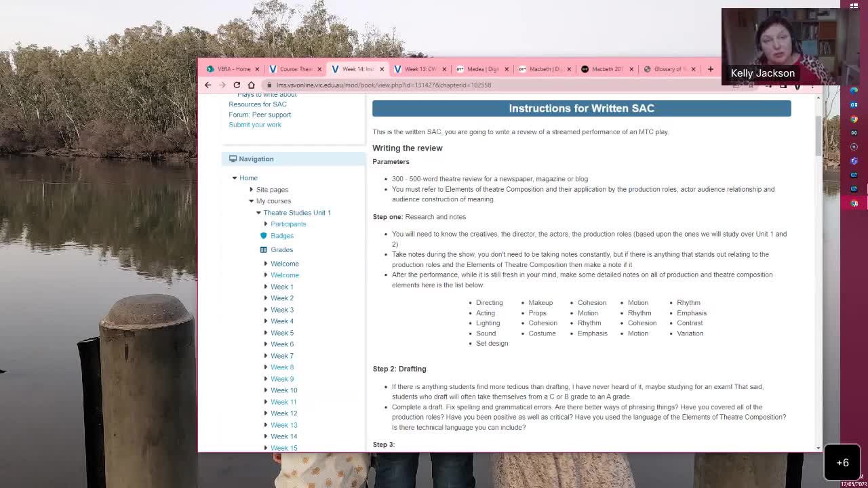The height and width of the screenshot is (488, 868).
Task: Click the Grades table icon in the sidebar
Action: click(263, 249)
